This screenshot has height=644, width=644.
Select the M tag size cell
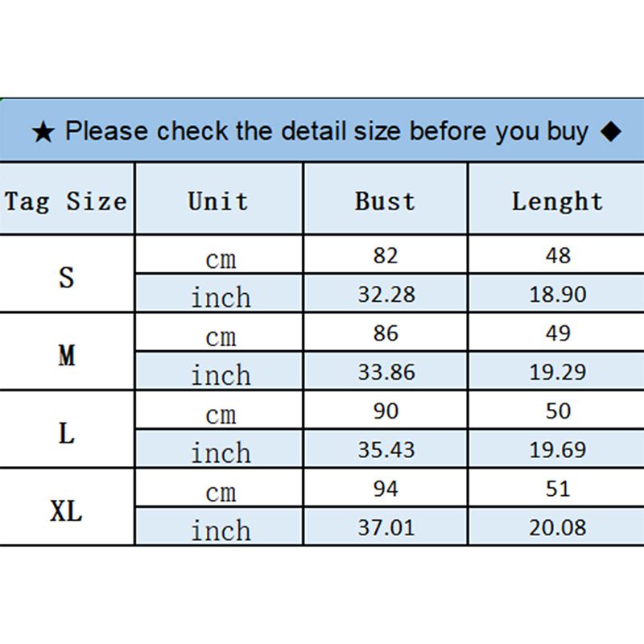[x=66, y=354]
